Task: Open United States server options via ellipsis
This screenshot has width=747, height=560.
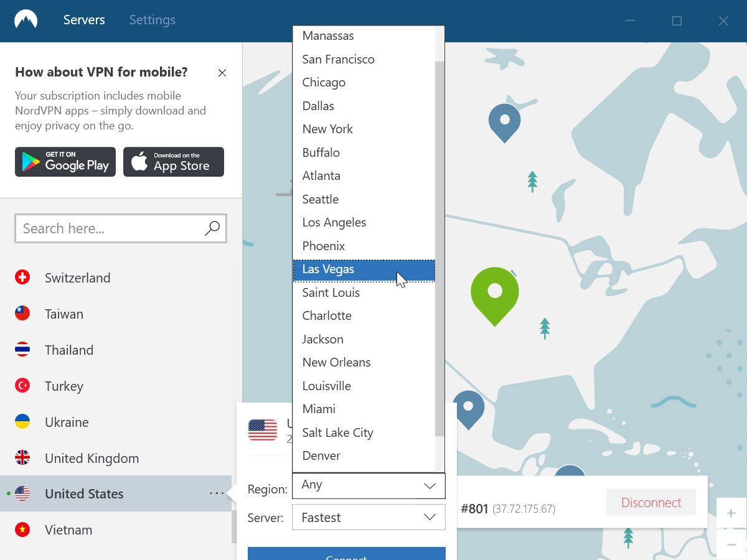Action: [217, 493]
